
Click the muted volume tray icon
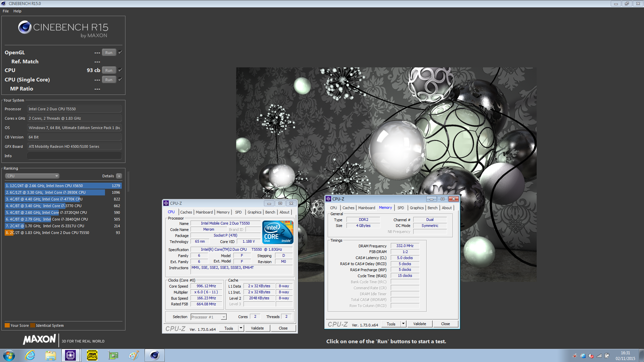pyautogui.click(x=591, y=356)
